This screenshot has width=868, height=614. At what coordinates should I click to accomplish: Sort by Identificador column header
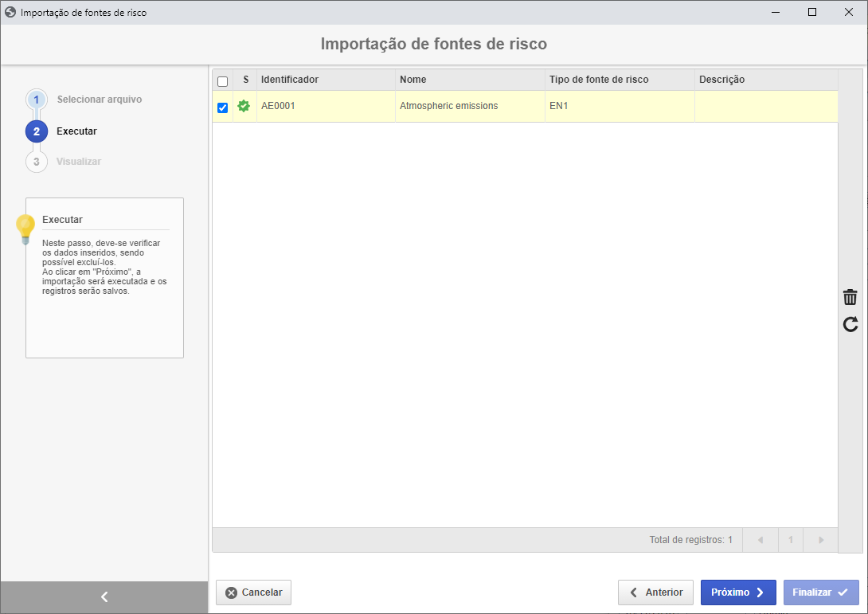(326, 80)
